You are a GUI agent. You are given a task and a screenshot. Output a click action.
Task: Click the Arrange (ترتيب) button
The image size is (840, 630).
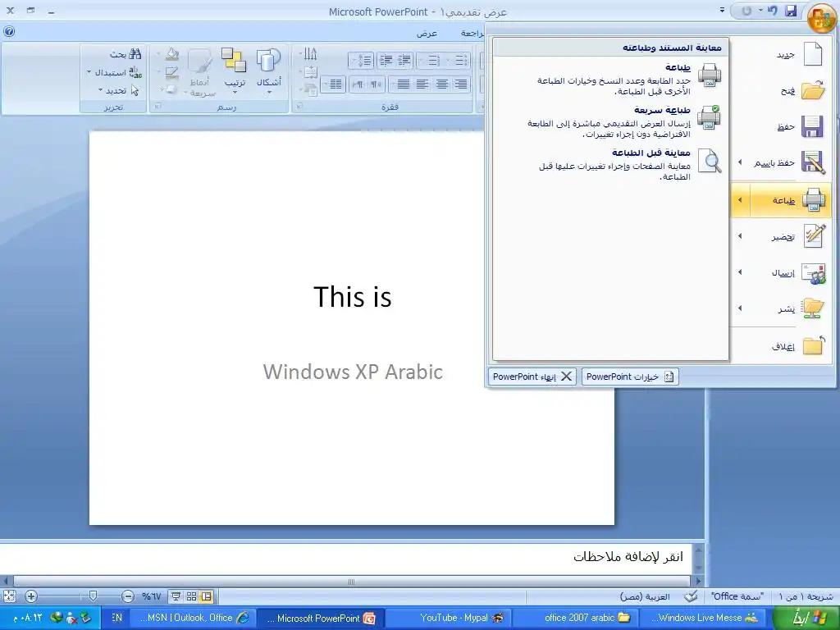235,72
